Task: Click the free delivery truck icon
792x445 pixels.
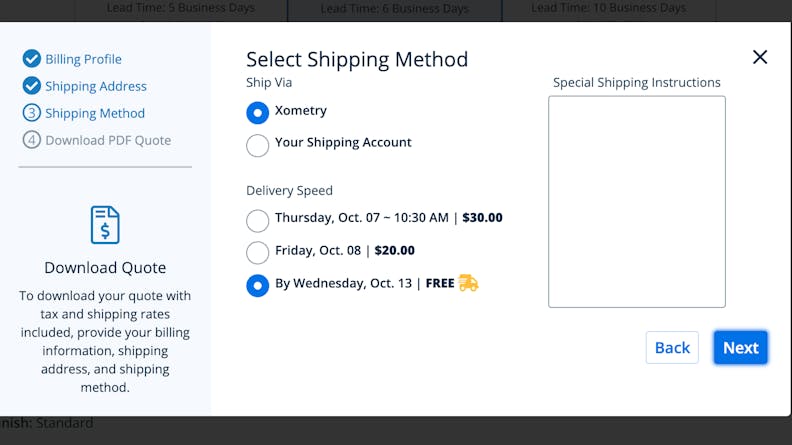Action: [468, 283]
